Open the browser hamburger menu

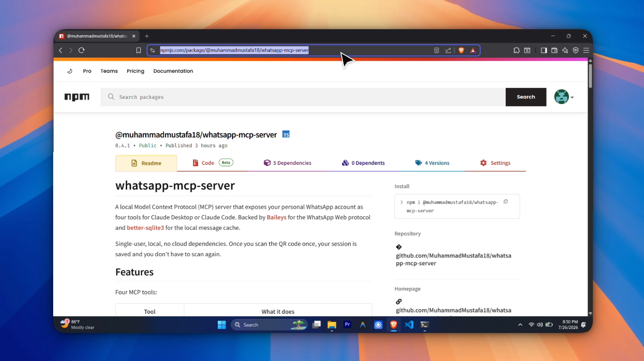coord(586,50)
